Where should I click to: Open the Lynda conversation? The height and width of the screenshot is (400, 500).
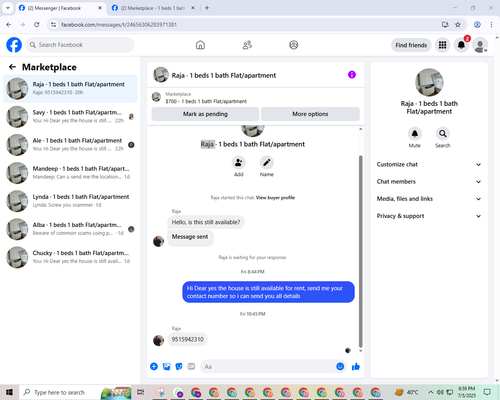tap(70, 201)
